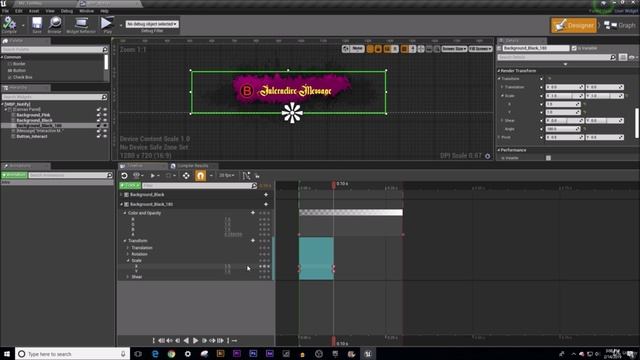Click the sequencer Play reverse button
Screen dimensions: 640x360
[186, 340]
